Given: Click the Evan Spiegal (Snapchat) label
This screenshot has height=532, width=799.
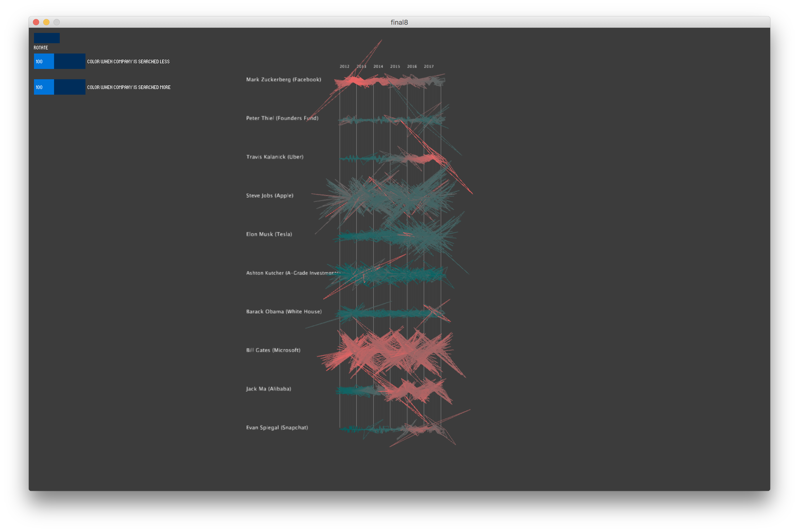Looking at the screenshot, I should (x=277, y=428).
